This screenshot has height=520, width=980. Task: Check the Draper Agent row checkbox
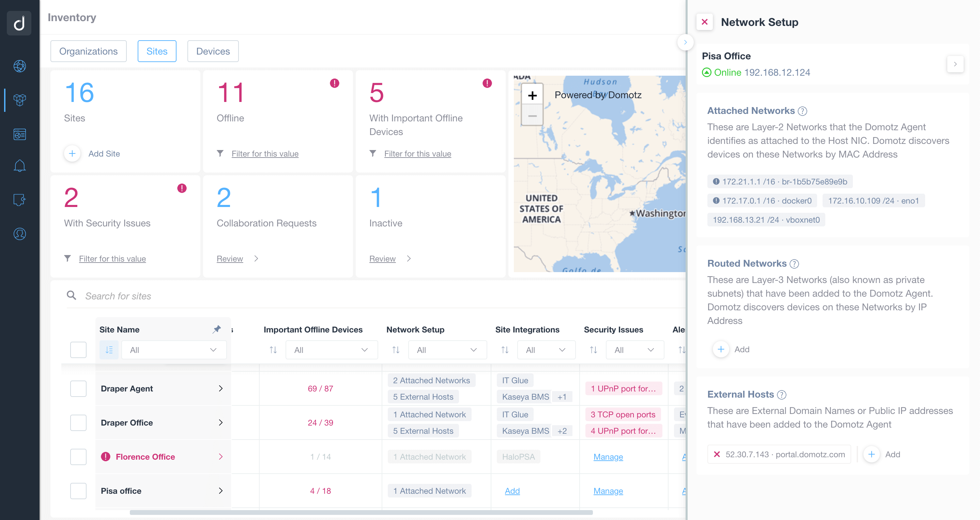click(78, 389)
